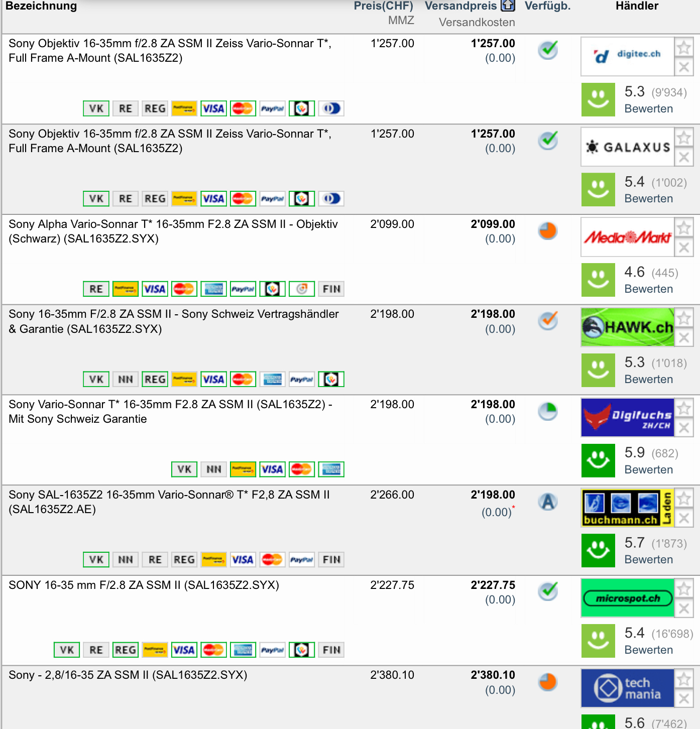Click the Bewerten link under buchmann.ch
Image resolution: width=700 pixels, height=729 pixels.
click(x=648, y=560)
